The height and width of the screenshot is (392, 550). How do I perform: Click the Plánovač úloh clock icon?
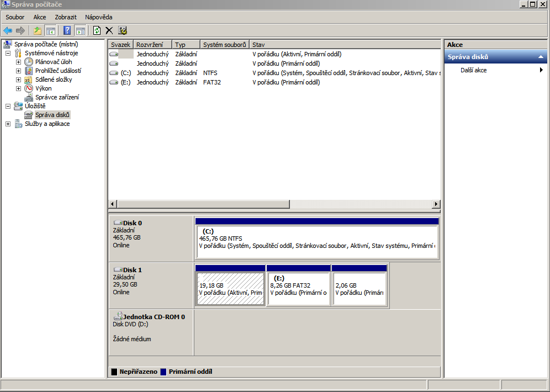tap(29, 62)
